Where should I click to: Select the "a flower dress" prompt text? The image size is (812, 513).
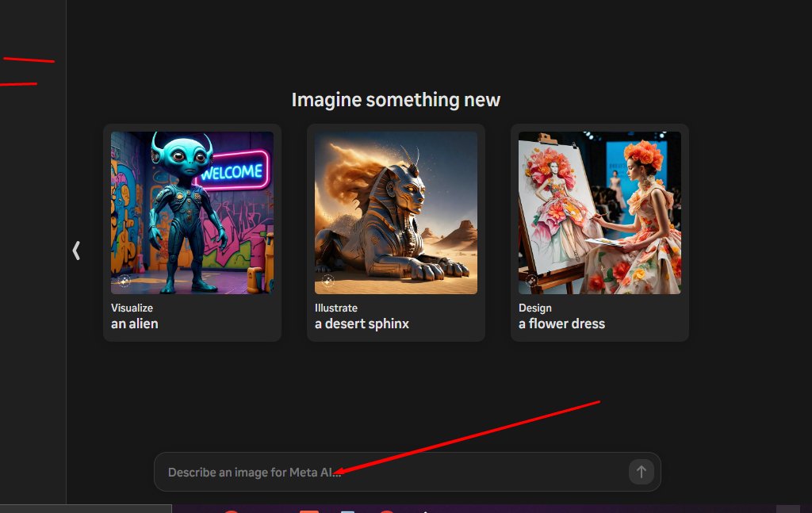(561, 323)
